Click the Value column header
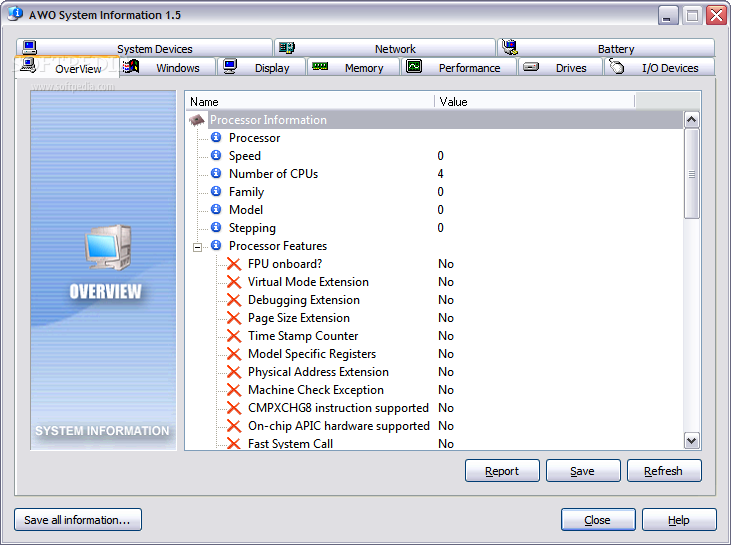The width and height of the screenshot is (731, 545). pyautogui.click(x=535, y=101)
